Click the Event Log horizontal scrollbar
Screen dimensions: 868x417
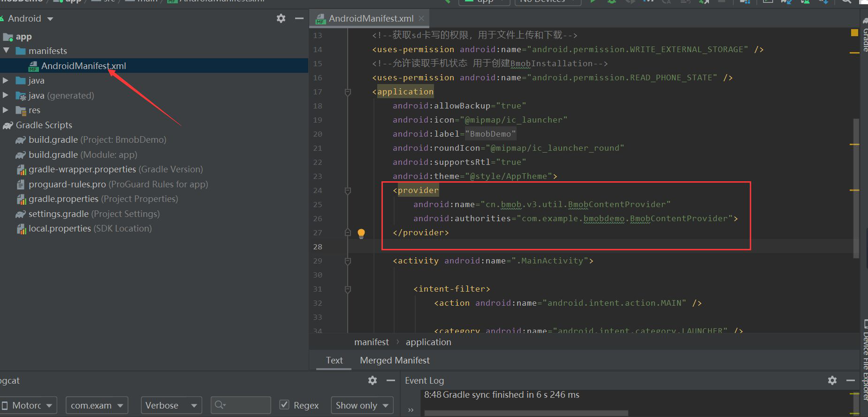tap(526, 413)
